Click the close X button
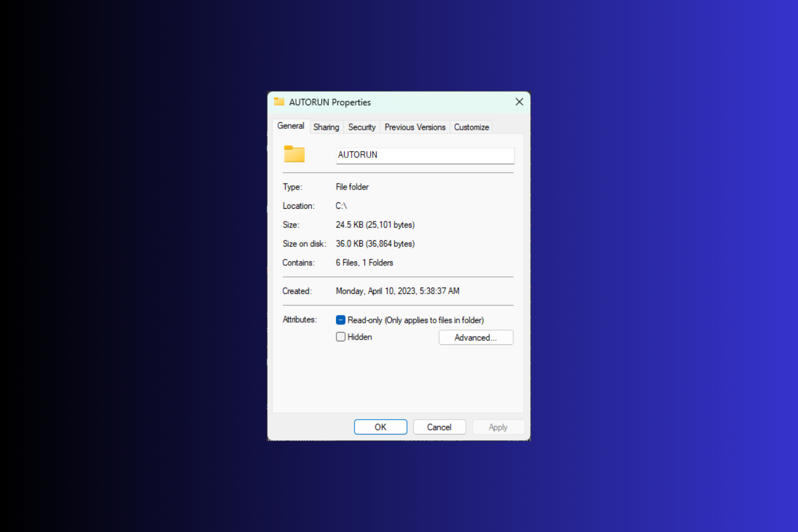 pyautogui.click(x=519, y=101)
